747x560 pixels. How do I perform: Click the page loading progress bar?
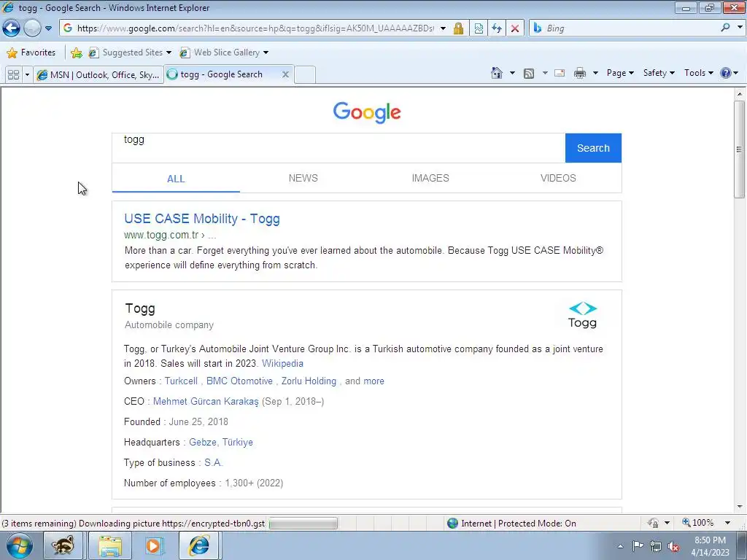tap(303, 524)
